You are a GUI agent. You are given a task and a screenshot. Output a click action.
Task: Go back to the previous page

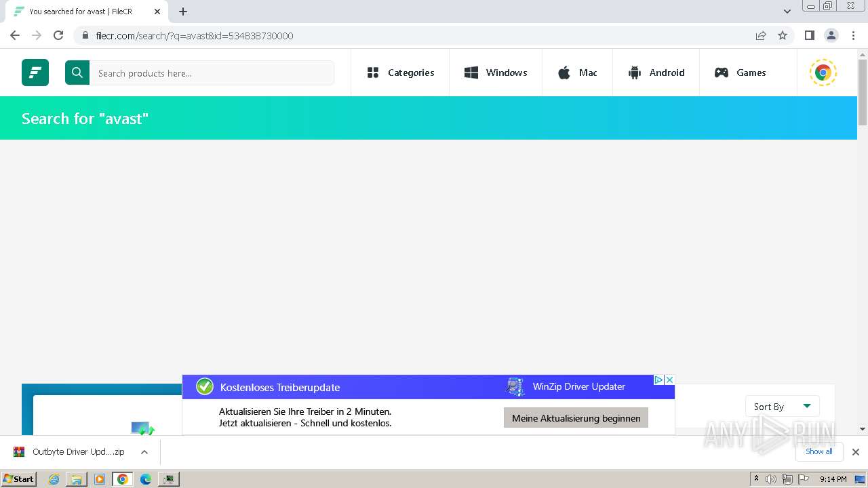(x=15, y=35)
